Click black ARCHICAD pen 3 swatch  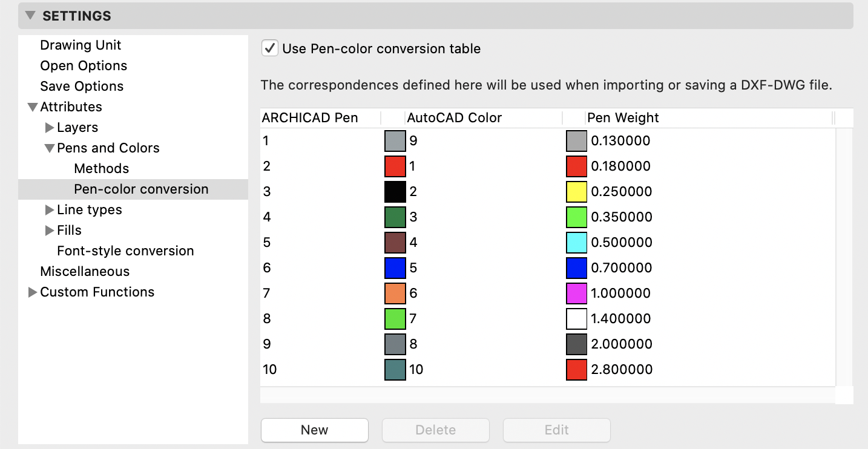pos(395,192)
